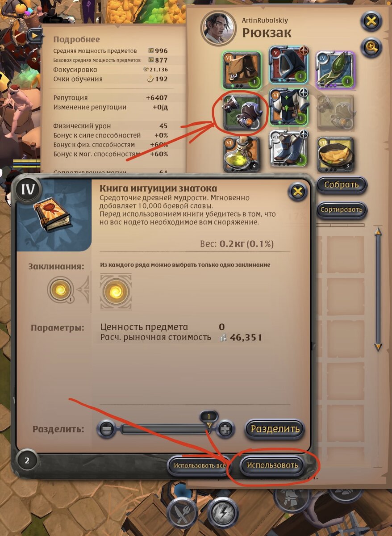Click the minus button on Разделить slider

(107, 429)
